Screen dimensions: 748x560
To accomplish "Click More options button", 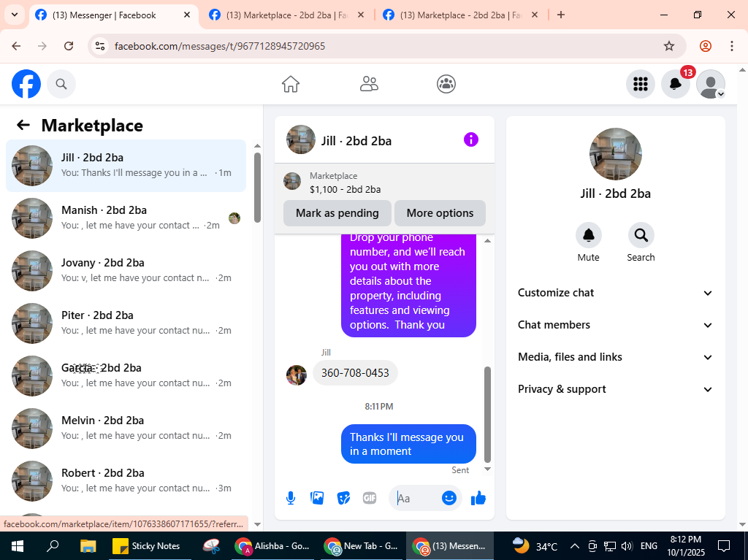I will click(440, 213).
